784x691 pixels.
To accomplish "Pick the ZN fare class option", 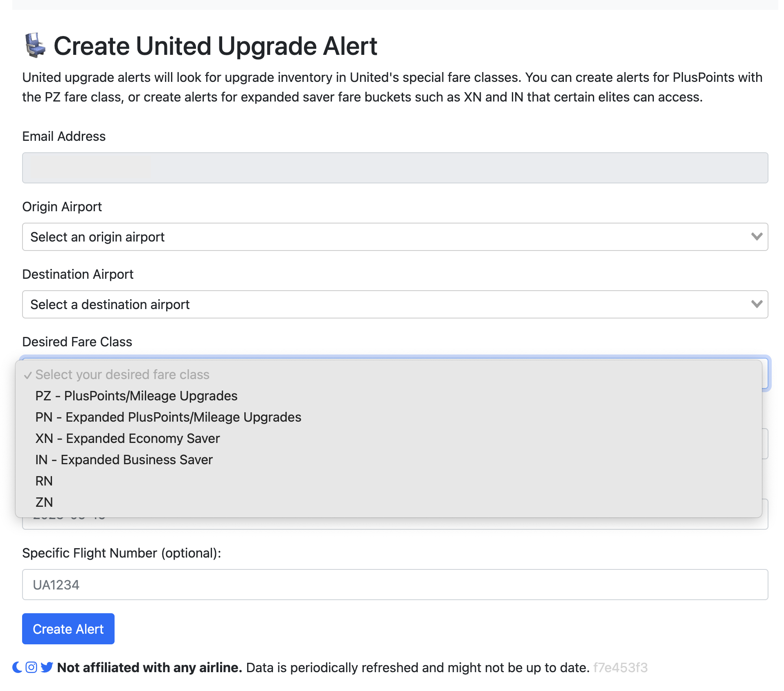I will pyautogui.click(x=388, y=502).
